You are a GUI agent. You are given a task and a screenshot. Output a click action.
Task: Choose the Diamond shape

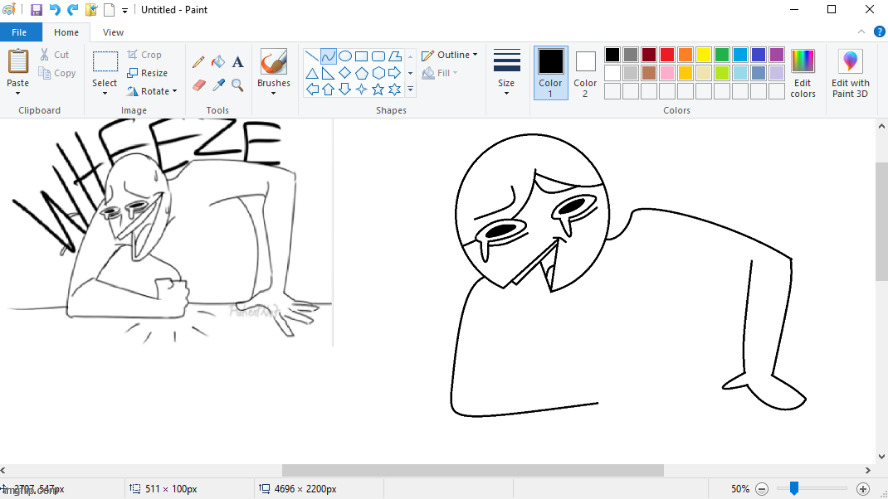345,73
